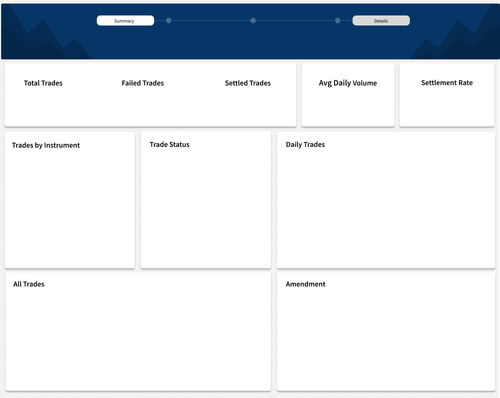
Task: Select the Amendment title
Action: coord(305,284)
